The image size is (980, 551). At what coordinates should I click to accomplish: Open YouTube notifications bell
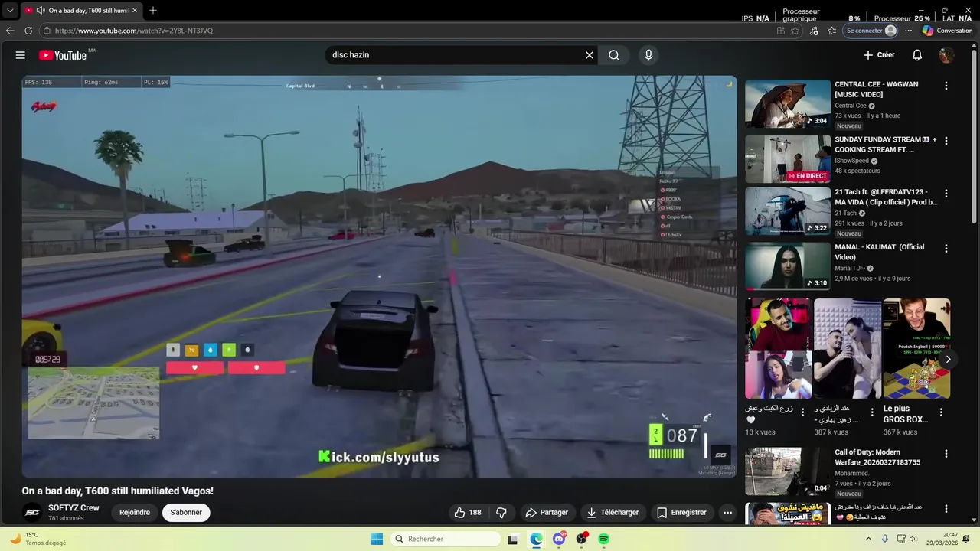917,55
